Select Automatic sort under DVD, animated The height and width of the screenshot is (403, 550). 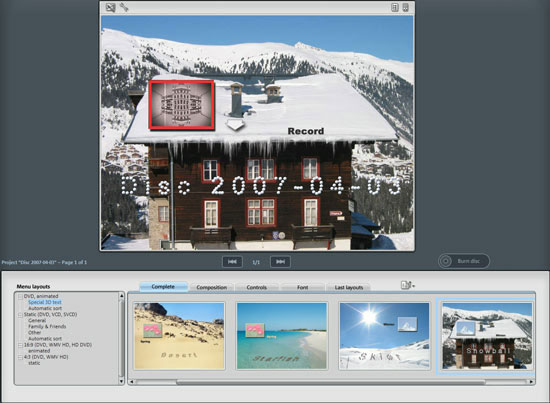tap(45, 308)
